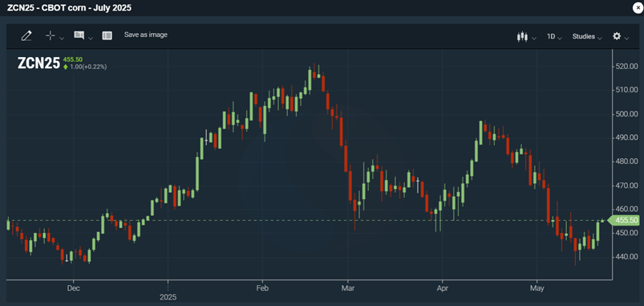Expand the settings gear dropdown arrow
Screen dimensions: 644x306
coord(626,39)
